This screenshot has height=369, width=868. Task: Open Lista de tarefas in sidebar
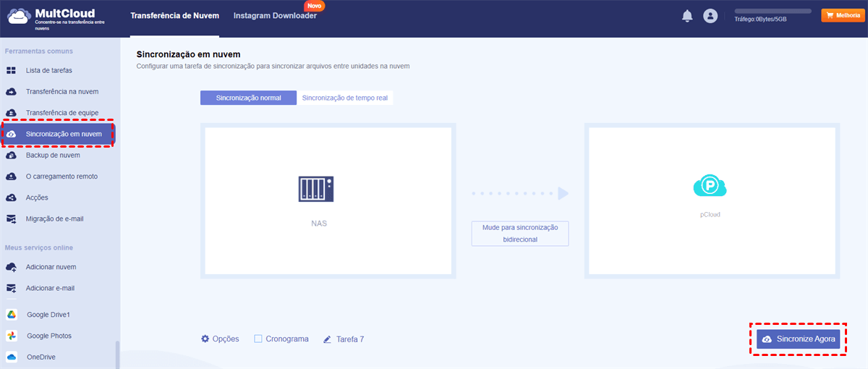coord(48,70)
